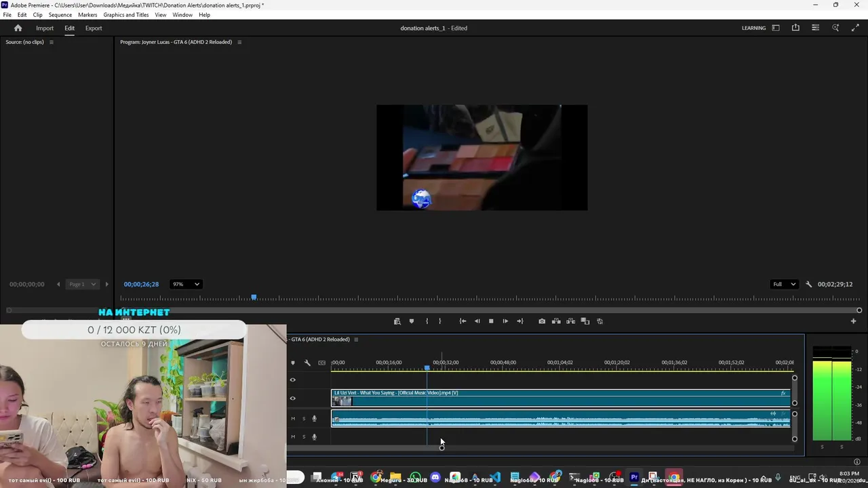Solo the left channel in audio meters
The image size is (868, 488).
[822, 447]
